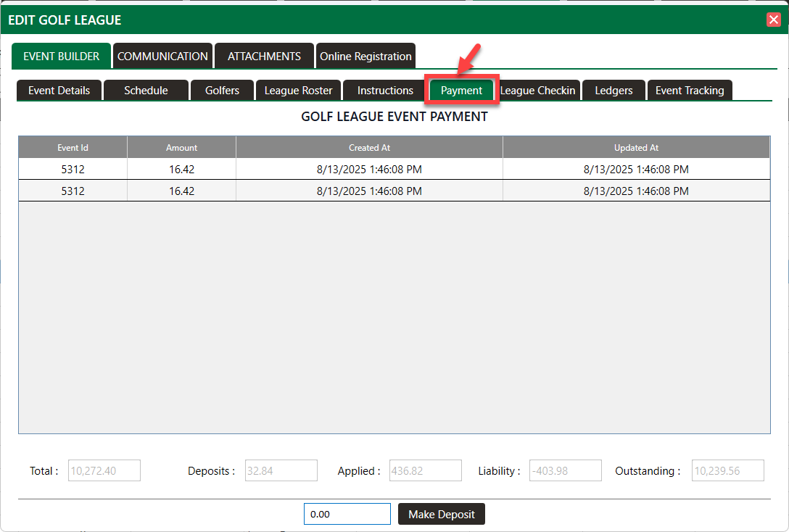Open the Event Tracking sub-tab
This screenshot has width=789, height=532.
pos(690,91)
